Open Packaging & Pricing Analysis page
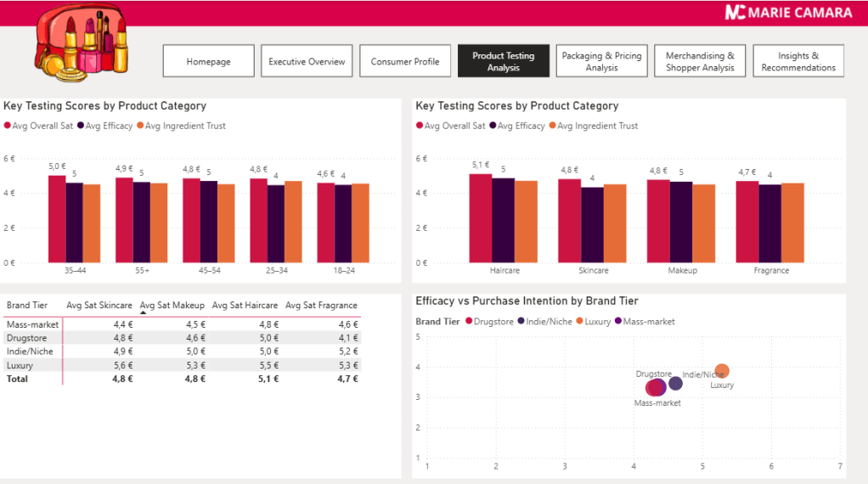This screenshot has height=484, width=868. click(x=601, y=61)
